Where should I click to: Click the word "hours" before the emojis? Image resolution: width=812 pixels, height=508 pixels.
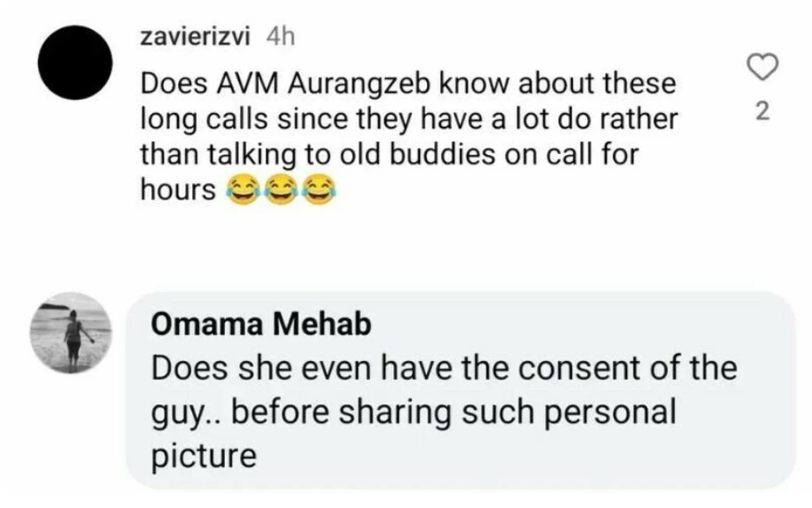[179, 189]
